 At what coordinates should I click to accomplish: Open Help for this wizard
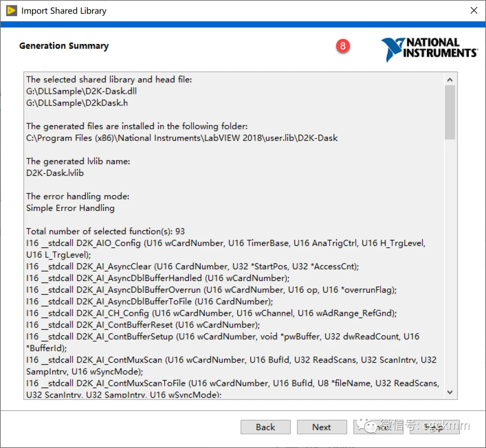tap(434, 427)
